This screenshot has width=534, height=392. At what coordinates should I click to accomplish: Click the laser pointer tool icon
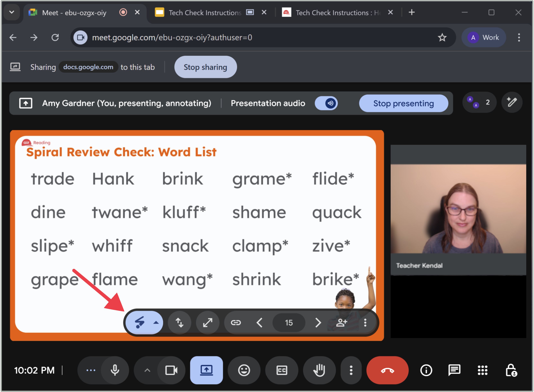click(x=140, y=323)
